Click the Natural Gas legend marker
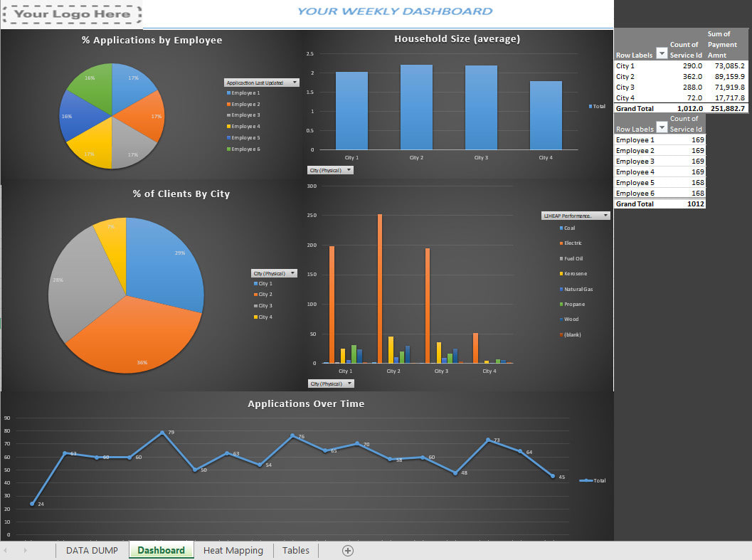This screenshot has height=560, width=752. (x=562, y=289)
